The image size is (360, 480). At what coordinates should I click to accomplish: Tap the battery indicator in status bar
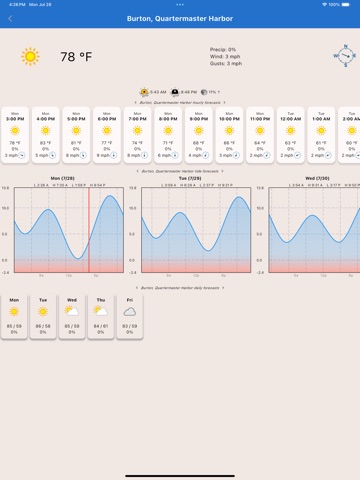(346, 5)
